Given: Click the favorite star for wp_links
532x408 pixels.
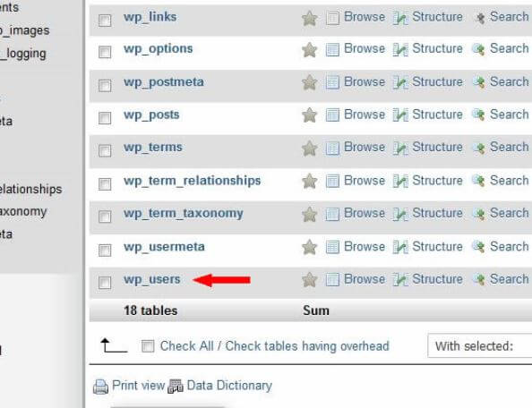Looking at the screenshot, I should pyautogui.click(x=309, y=18).
